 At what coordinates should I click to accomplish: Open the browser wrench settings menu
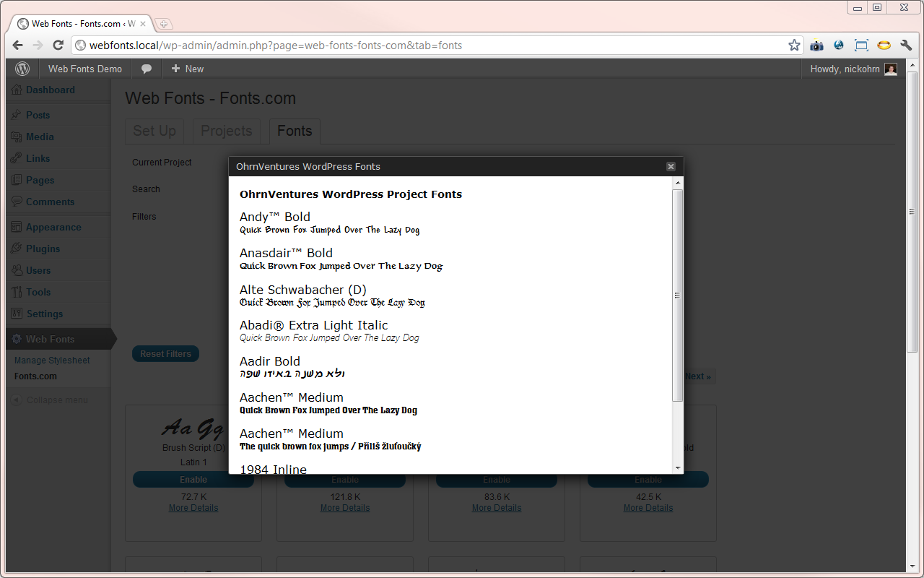[x=906, y=45]
